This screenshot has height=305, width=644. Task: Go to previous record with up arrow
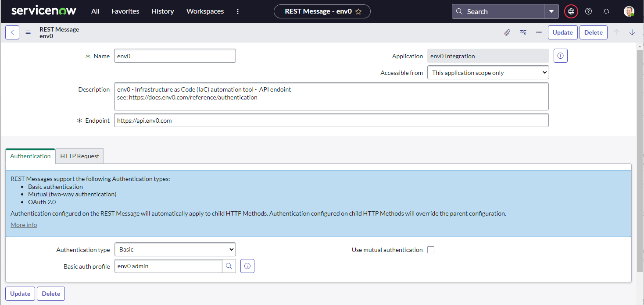(x=616, y=32)
